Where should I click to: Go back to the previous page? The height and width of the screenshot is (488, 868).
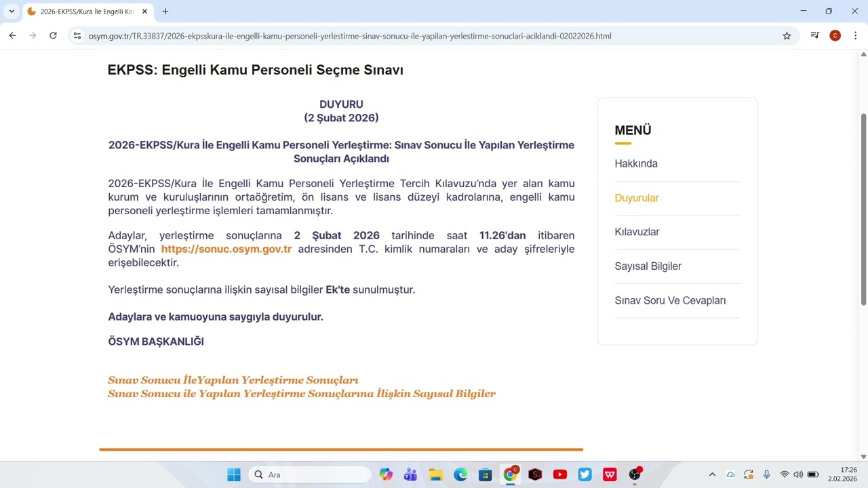[12, 36]
